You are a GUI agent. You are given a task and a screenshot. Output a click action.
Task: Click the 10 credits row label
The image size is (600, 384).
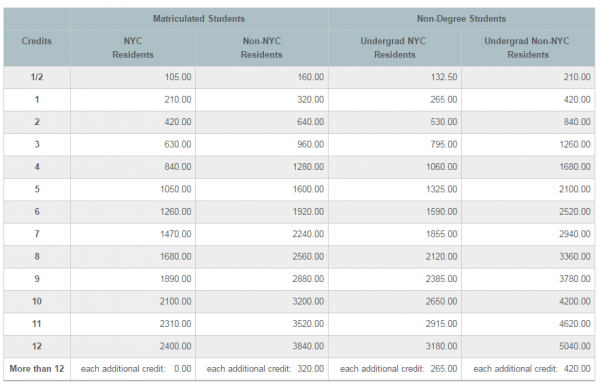point(37,301)
